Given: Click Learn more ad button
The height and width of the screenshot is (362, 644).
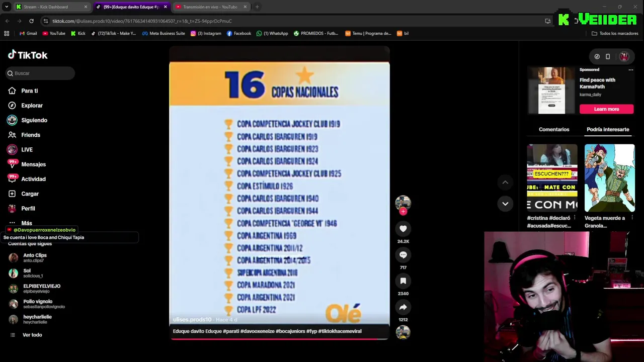Looking at the screenshot, I should coord(606,109).
